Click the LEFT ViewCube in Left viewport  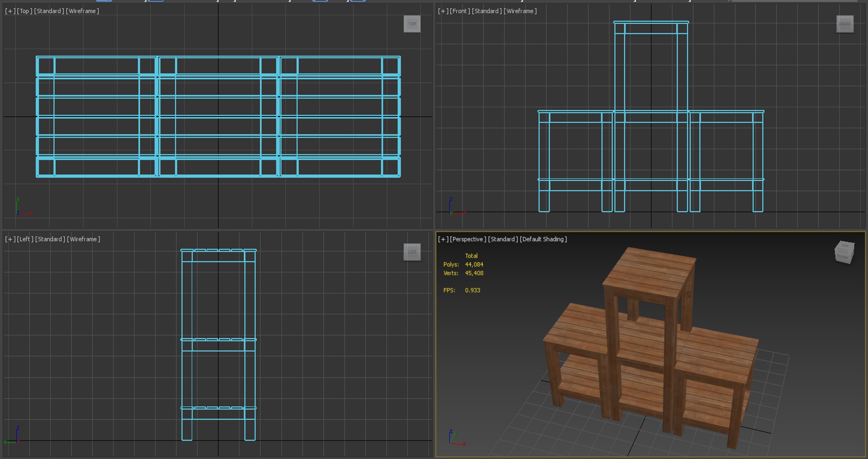[x=412, y=252]
